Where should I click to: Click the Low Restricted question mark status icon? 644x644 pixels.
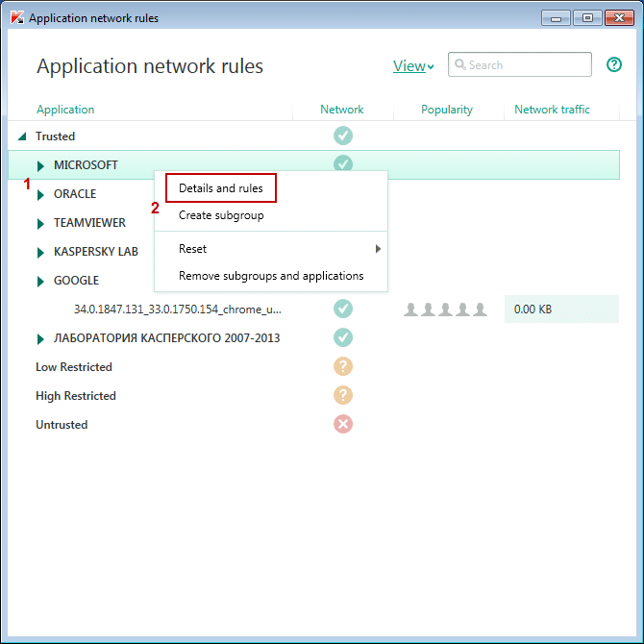click(343, 366)
